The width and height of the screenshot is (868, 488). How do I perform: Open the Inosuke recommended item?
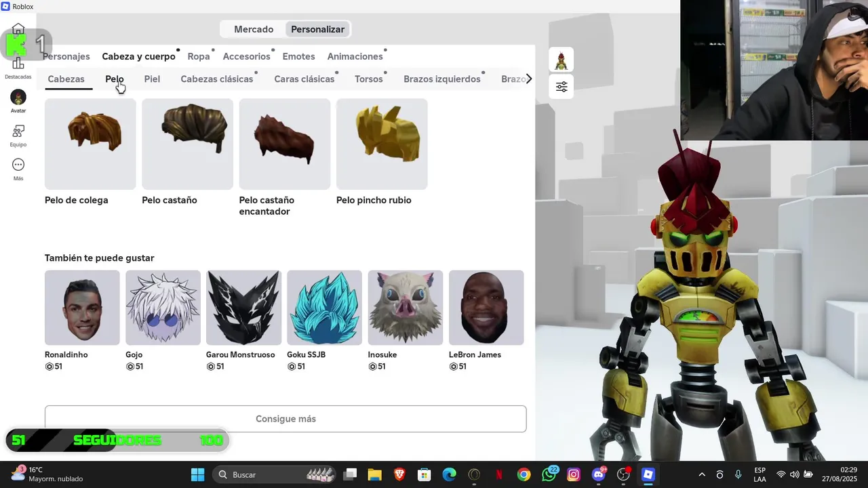[406, 308]
